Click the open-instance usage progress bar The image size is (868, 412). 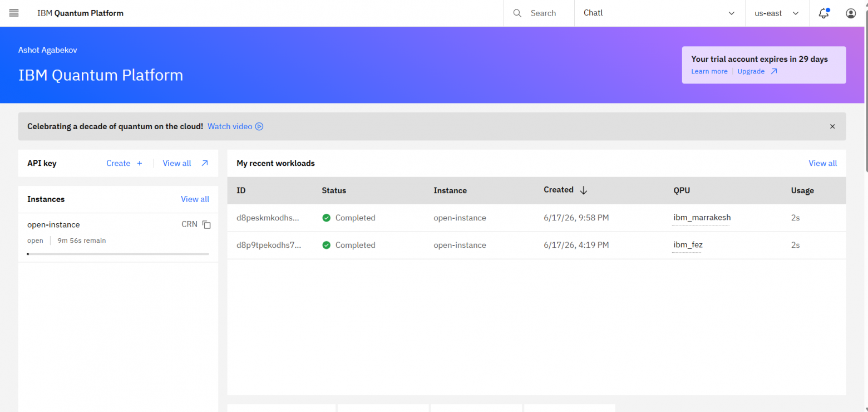(118, 254)
